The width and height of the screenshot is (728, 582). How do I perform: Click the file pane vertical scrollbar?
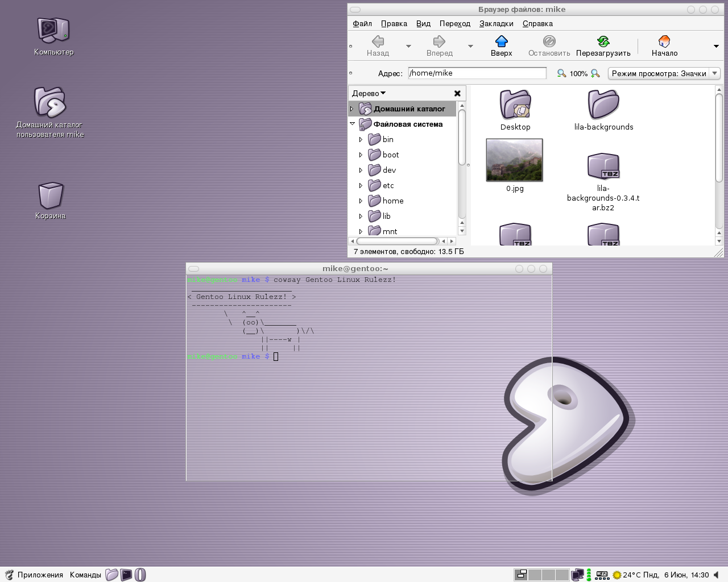tap(719, 164)
